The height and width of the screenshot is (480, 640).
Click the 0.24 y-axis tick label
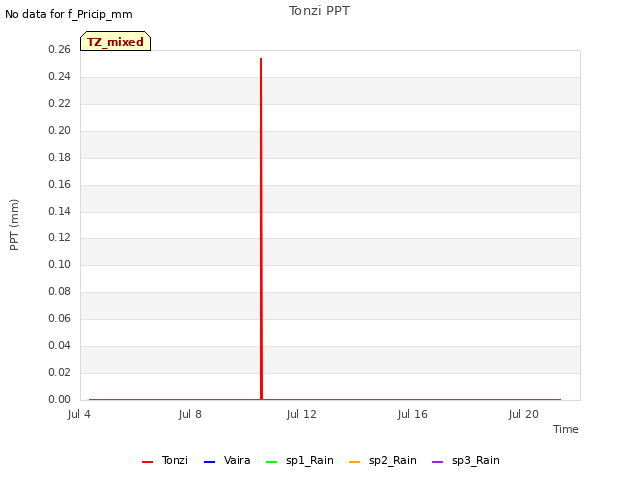[x=60, y=76]
